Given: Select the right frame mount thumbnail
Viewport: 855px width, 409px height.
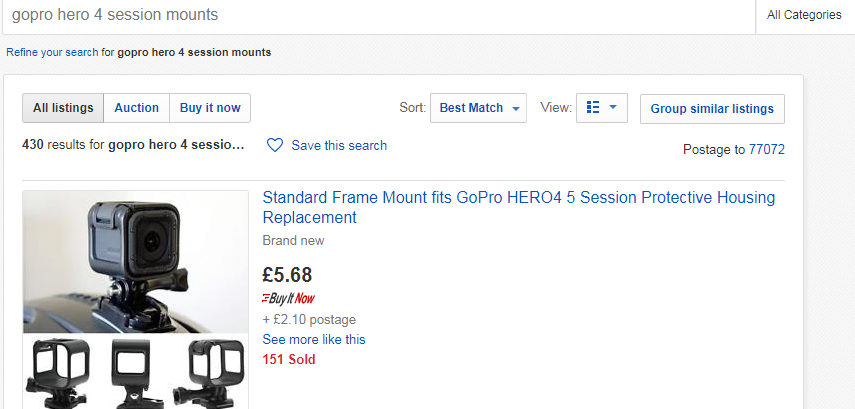Looking at the screenshot, I should [x=209, y=372].
